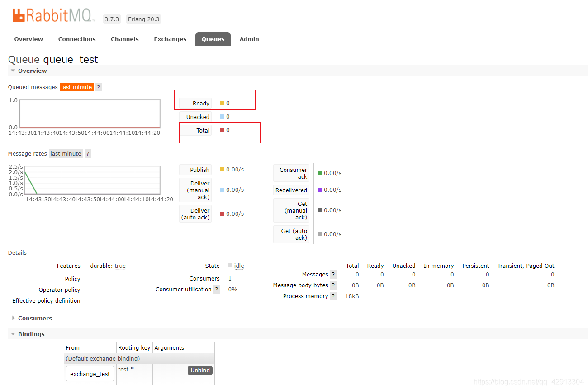
Task: Toggle the Total series swatch
Action: pos(222,130)
